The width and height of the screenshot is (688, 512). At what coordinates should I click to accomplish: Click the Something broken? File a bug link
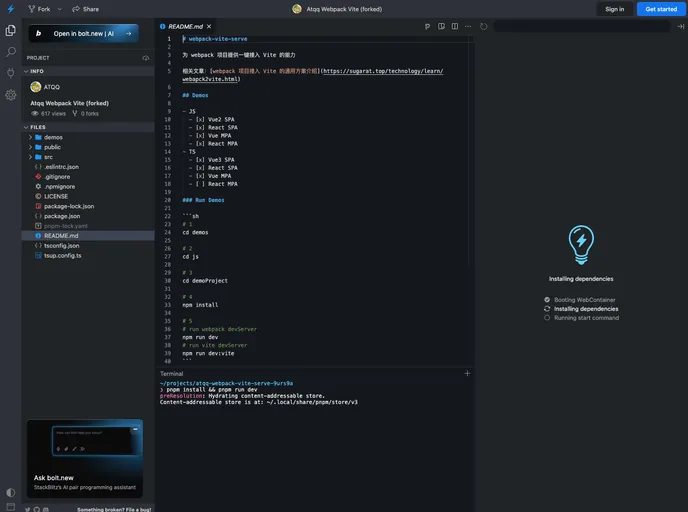(114, 509)
